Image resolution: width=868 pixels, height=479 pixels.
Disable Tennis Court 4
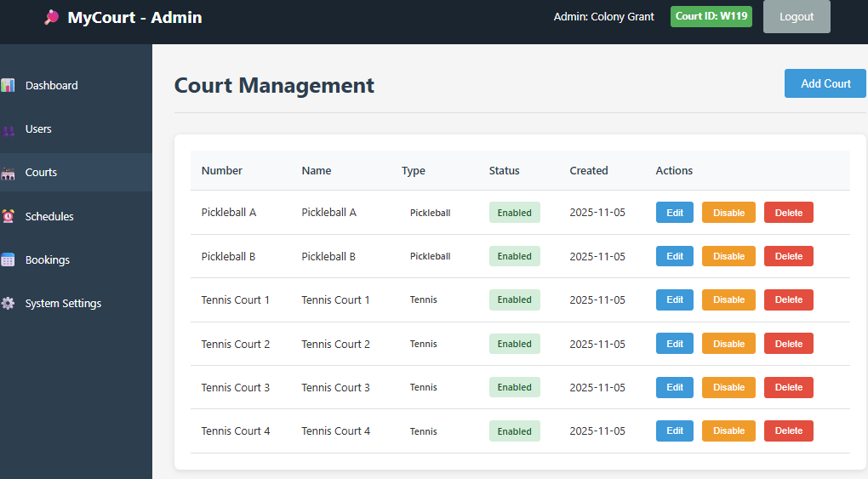pos(728,431)
